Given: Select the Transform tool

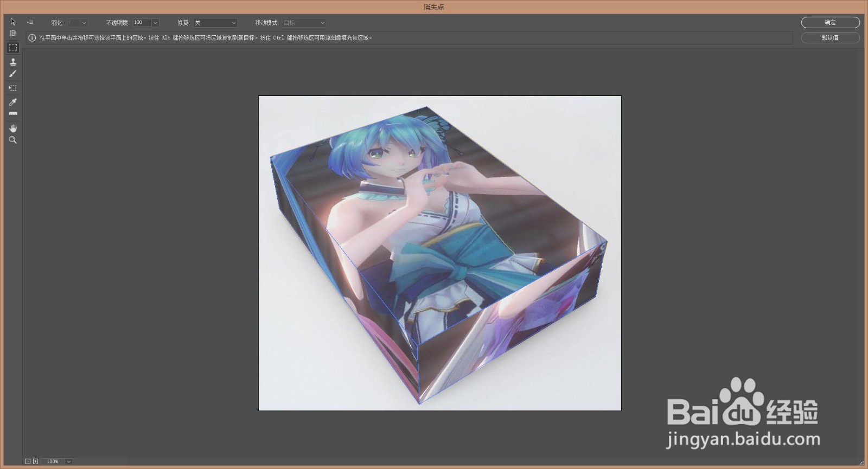Looking at the screenshot, I should (13, 88).
